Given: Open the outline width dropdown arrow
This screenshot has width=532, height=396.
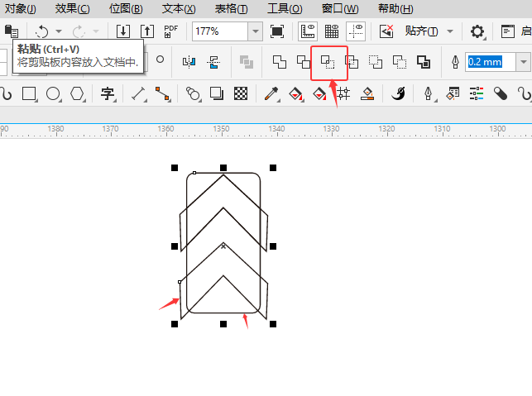Looking at the screenshot, I should click(524, 62).
